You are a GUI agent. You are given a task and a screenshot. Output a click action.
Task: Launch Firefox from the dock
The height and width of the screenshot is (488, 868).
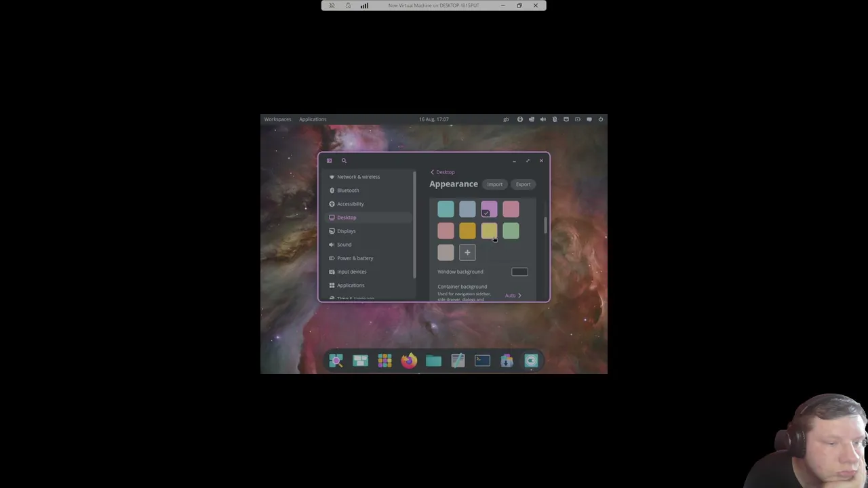(409, 361)
